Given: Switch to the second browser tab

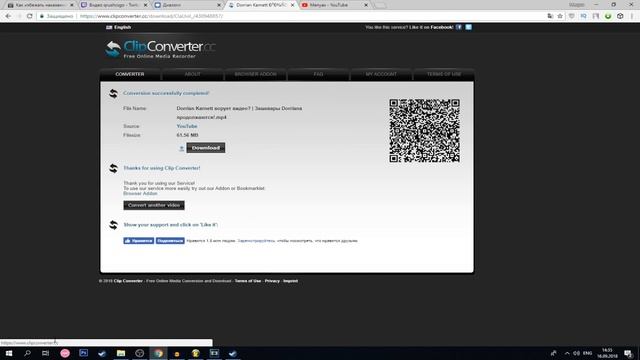Looking at the screenshot, I should point(112,5).
